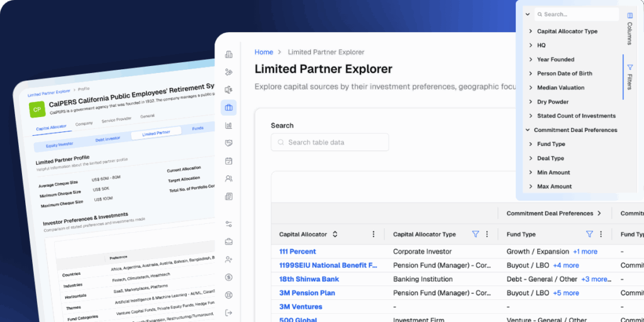
Task: Switch to Capital Allocator tab in CalPERS profile
Action: tap(52, 128)
